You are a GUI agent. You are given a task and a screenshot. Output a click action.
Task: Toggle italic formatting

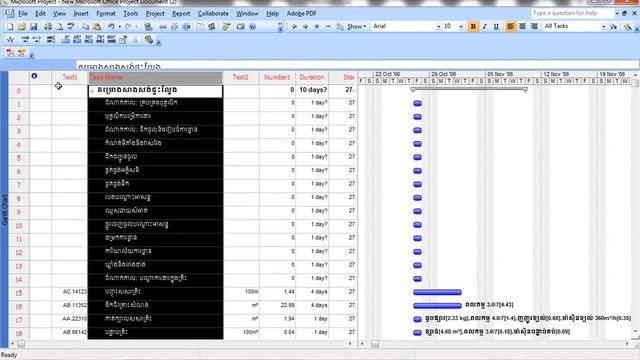(x=484, y=27)
